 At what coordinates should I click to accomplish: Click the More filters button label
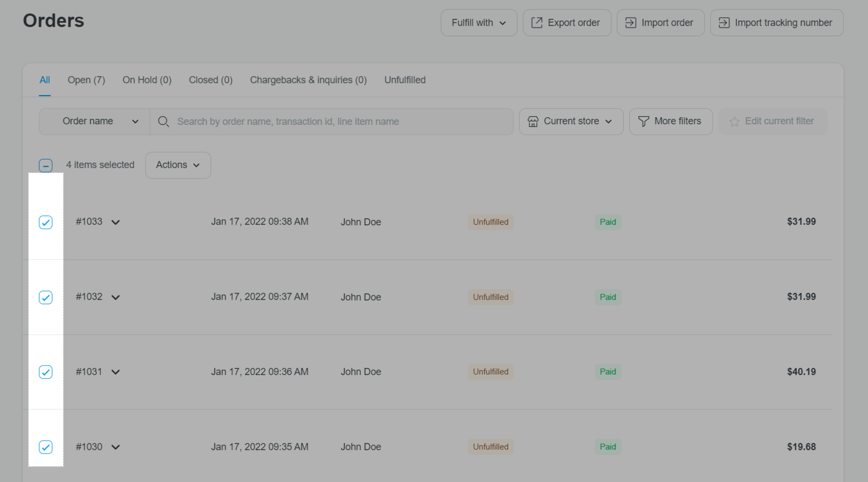click(x=678, y=121)
